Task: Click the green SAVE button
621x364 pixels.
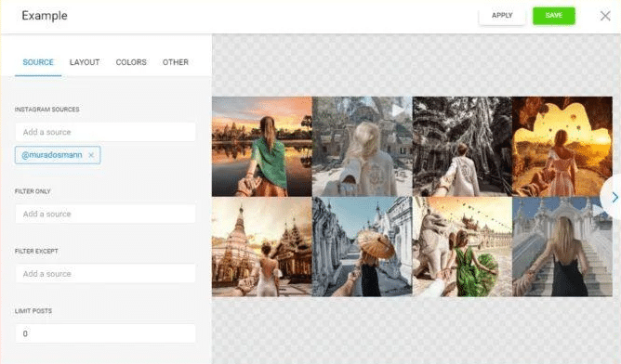Action: tap(554, 16)
